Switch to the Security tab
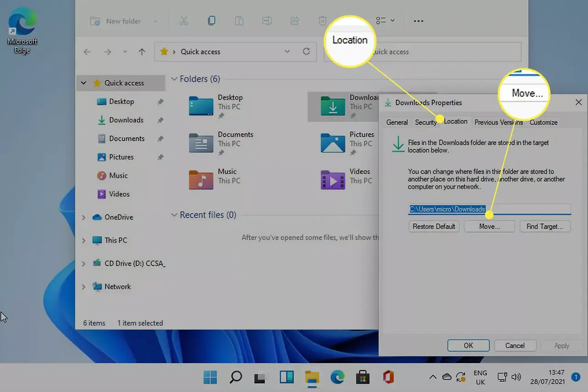 tap(426, 122)
